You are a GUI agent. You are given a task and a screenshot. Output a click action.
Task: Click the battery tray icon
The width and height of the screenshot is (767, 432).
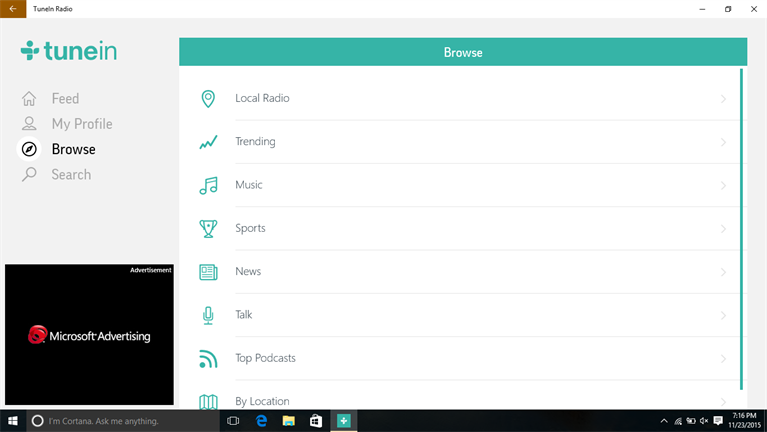point(691,421)
